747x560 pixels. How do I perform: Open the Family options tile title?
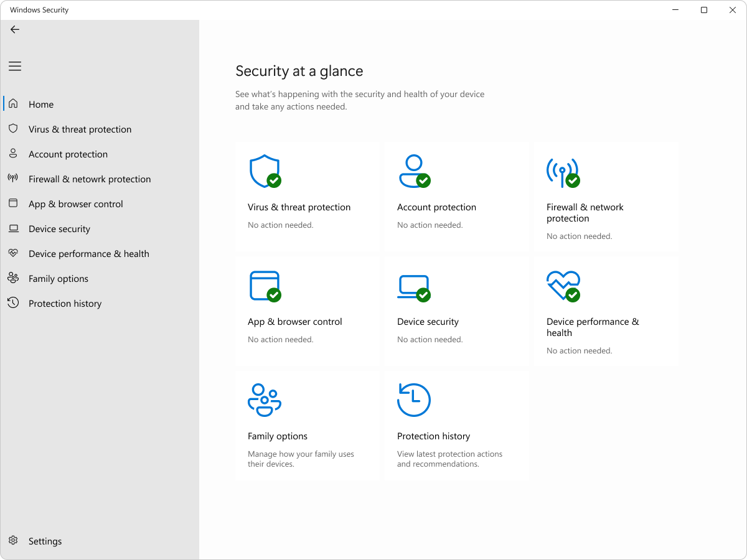tap(278, 436)
